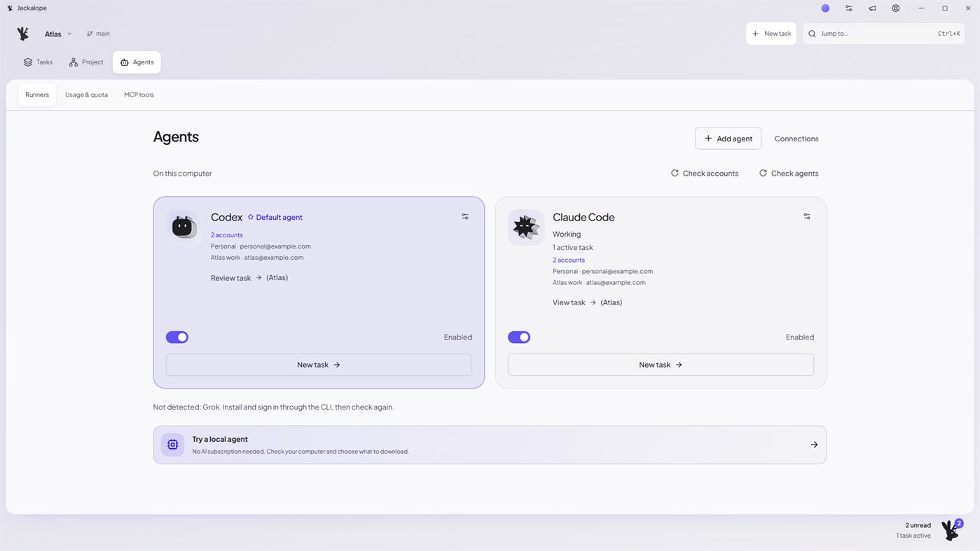
Task: Click the arrow on Try a local agent
Action: pyautogui.click(x=814, y=445)
